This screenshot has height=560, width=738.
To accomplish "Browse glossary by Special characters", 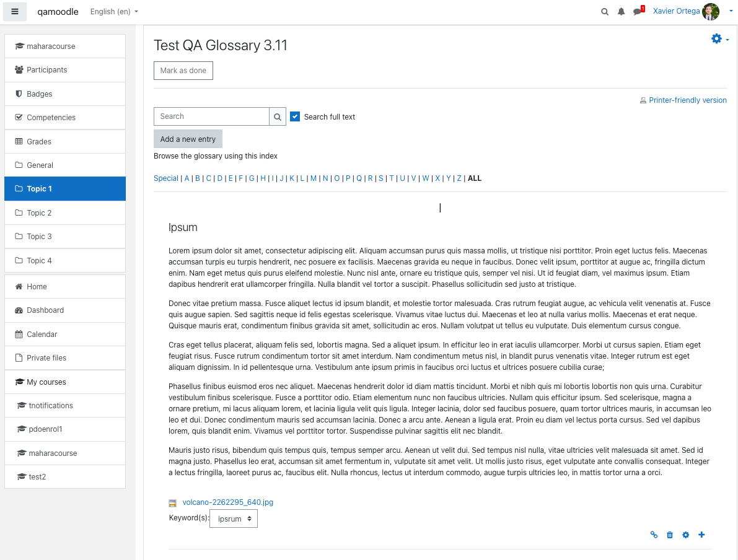I will pos(166,178).
